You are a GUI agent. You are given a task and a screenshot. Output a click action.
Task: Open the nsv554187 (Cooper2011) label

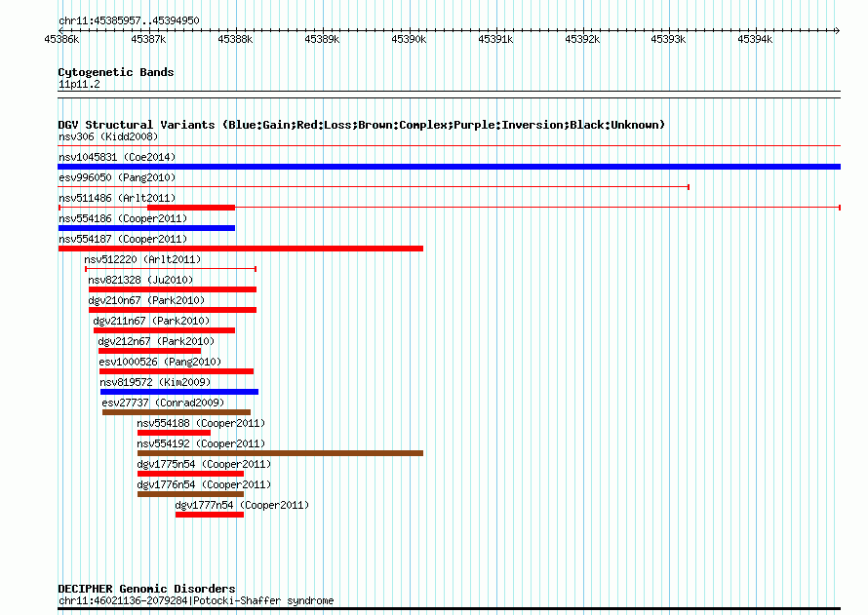[x=123, y=239]
